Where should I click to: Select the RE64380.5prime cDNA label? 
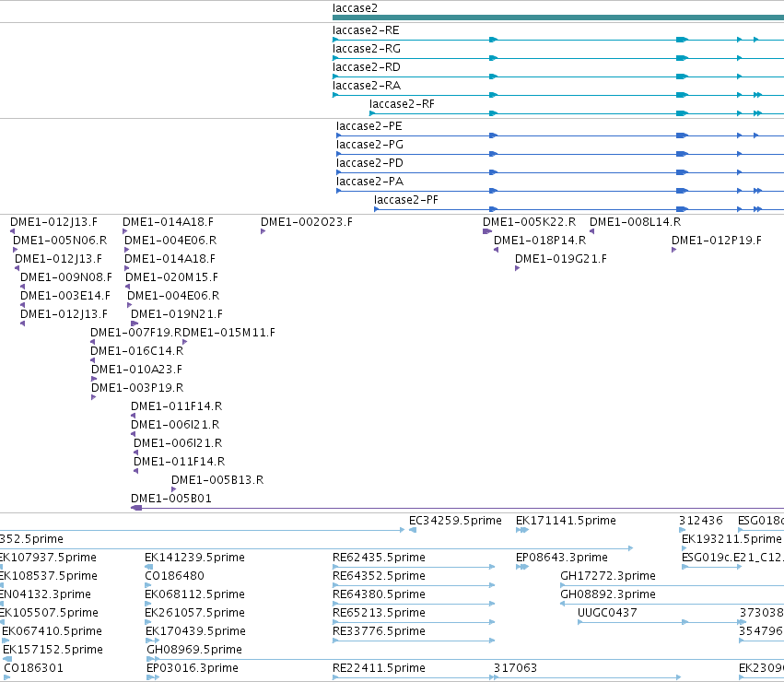(379, 595)
